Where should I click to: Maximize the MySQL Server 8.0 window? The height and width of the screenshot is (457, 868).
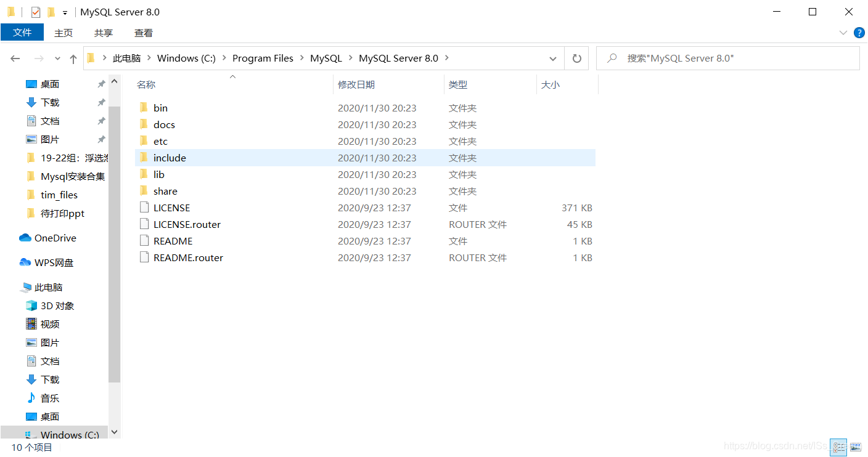813,12
